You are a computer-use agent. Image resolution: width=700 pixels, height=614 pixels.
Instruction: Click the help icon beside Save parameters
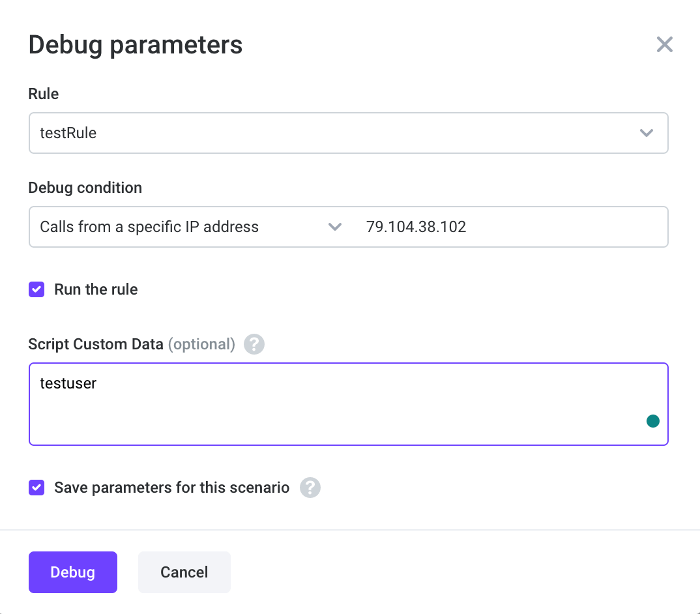[310, 488]
